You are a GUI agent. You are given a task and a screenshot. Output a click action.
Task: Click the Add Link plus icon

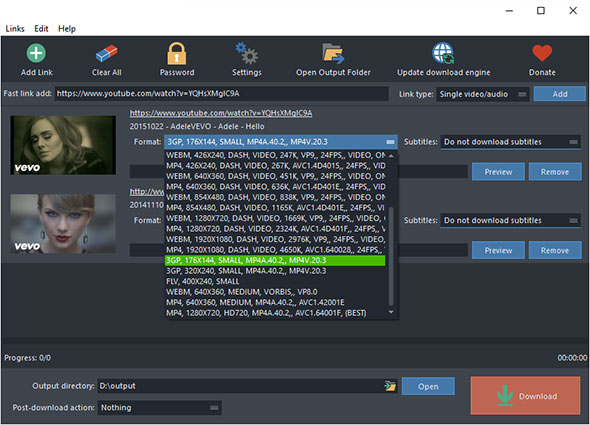tap(36, 53)
